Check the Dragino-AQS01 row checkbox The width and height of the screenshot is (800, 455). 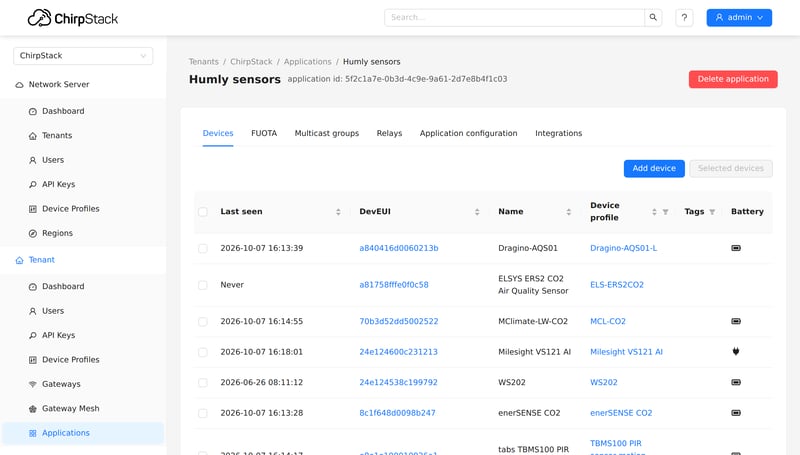pyautogui.click(x=203, y=248)
